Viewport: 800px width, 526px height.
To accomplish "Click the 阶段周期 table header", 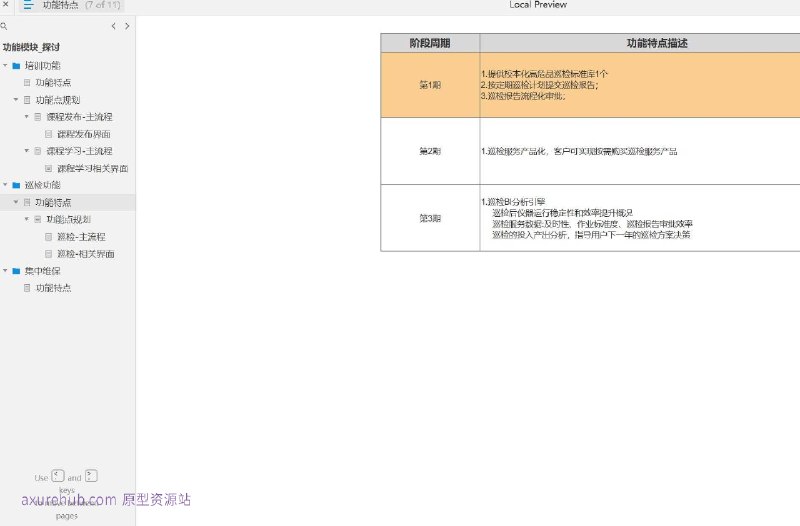I will [x=430, y=43].
